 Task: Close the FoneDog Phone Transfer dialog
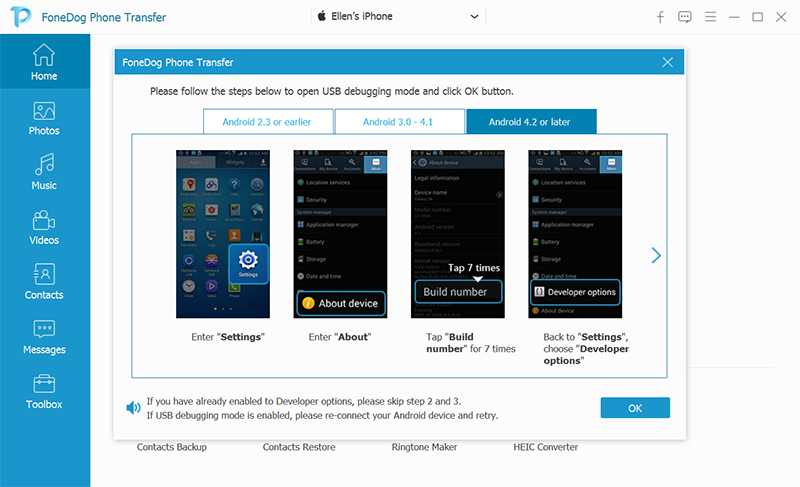coord(667,62)
